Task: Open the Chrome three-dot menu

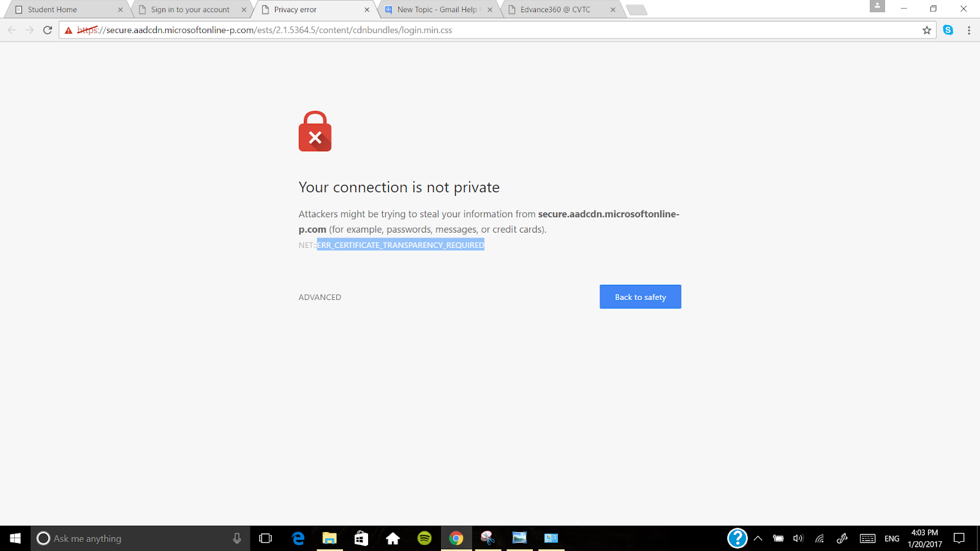Action: [969, 30]
